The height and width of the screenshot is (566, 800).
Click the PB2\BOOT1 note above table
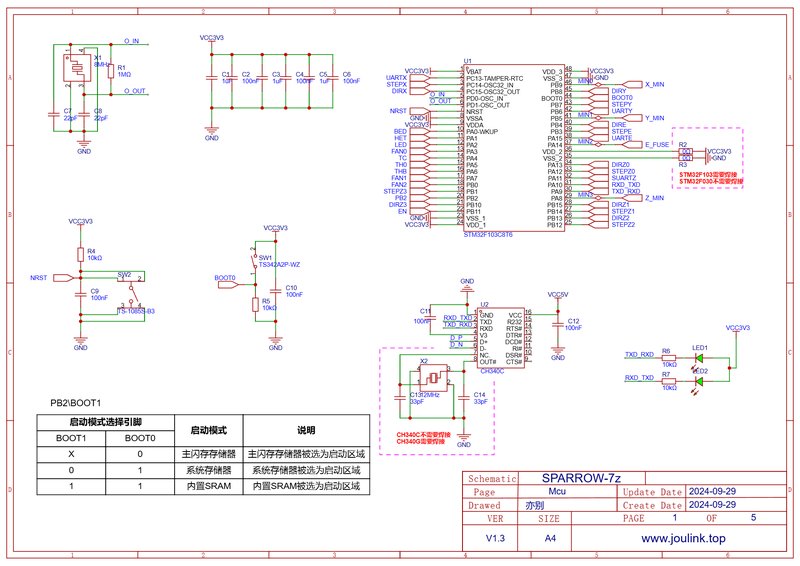76,403
